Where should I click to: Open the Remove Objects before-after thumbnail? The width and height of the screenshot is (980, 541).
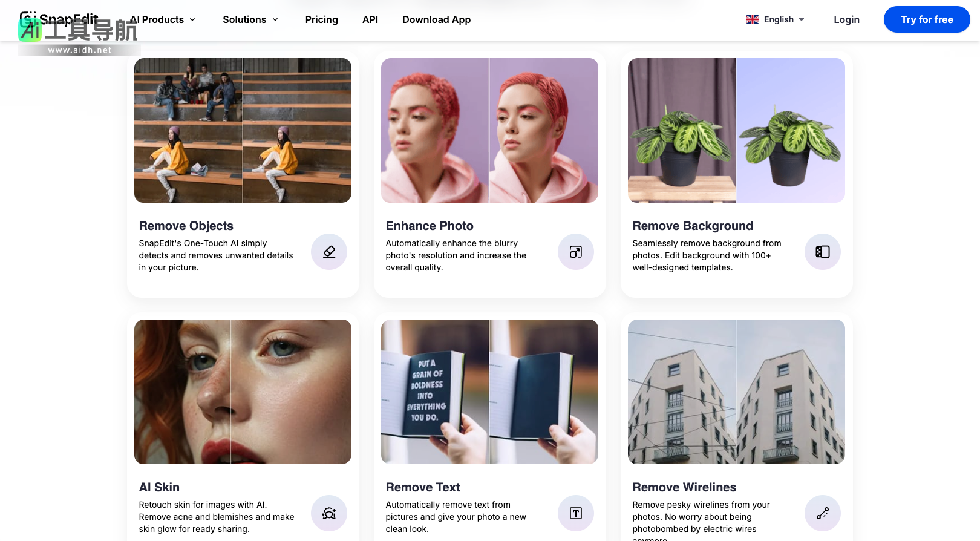(243, 130)
